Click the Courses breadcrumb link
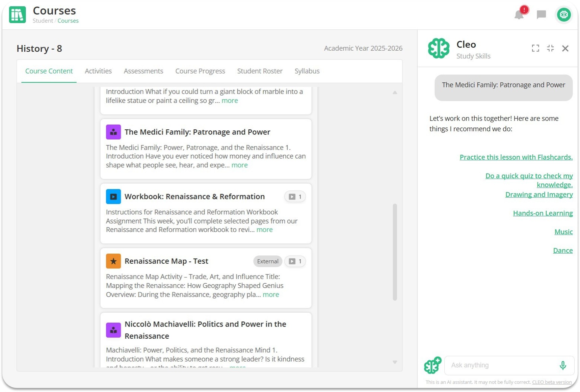 68,21
